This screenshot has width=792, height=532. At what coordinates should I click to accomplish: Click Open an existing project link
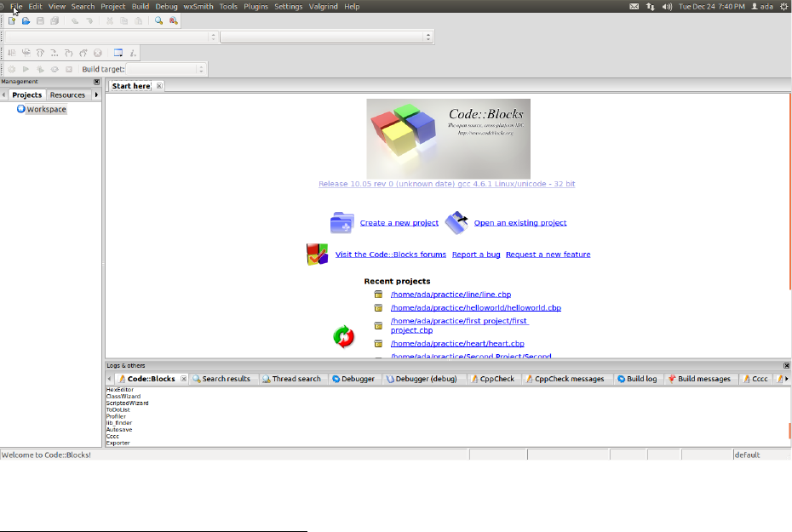click(520, 223)
